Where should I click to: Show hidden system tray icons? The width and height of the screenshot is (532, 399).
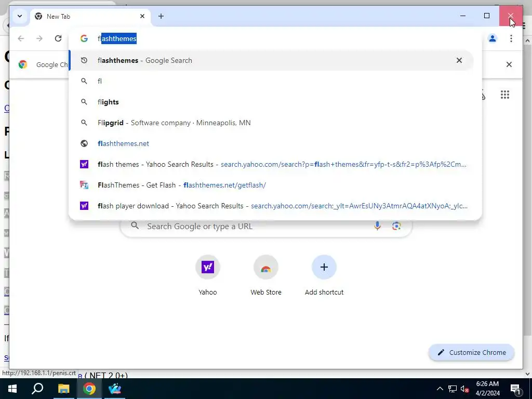440,389
